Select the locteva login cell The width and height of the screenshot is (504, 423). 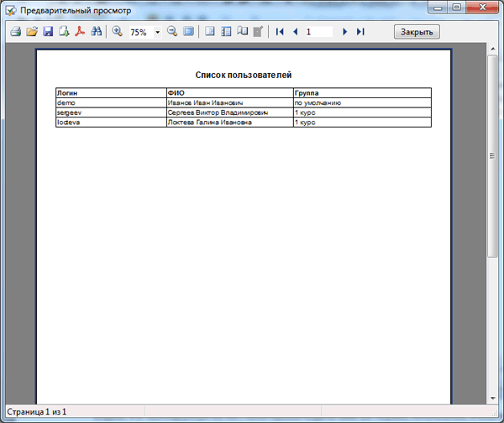[x=111, y=123]
